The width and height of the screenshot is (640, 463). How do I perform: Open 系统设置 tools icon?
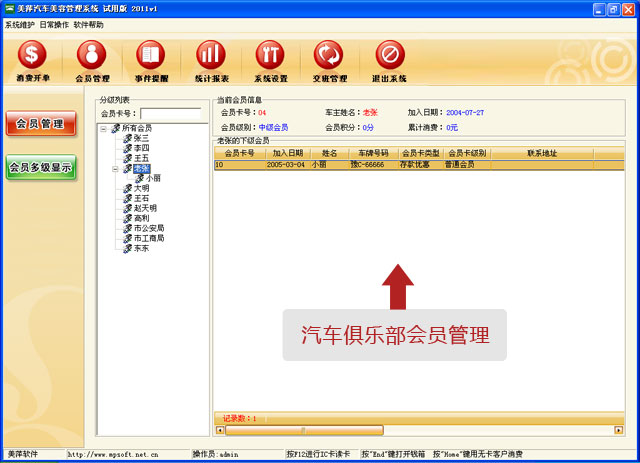click(270, 54)
